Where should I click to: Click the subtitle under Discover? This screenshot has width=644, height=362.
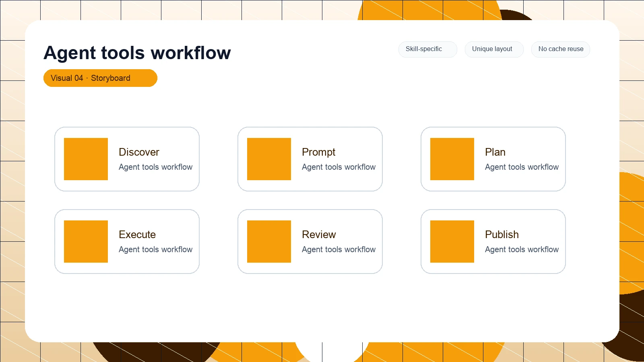coord(155,167)
